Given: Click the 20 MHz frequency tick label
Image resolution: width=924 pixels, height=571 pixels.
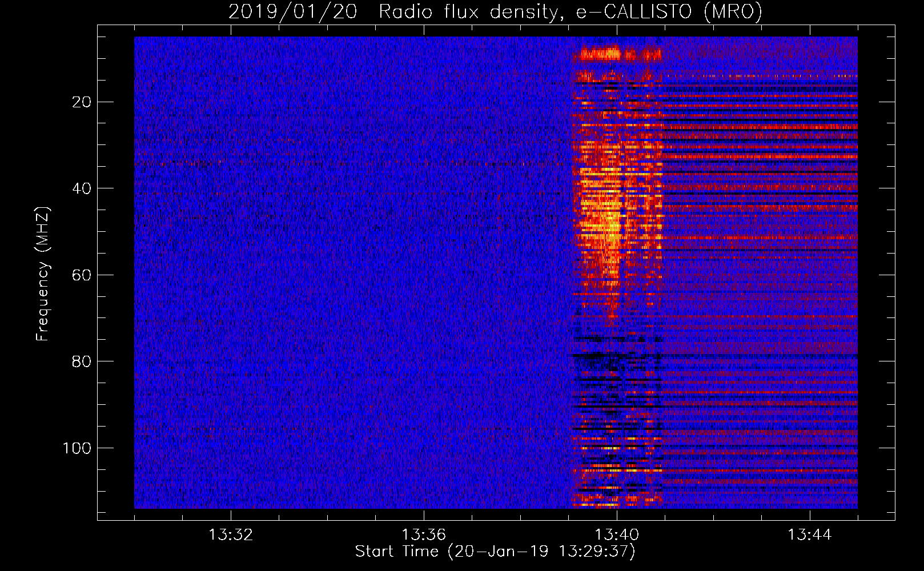Looking at the screenshot, I should (x=82, y=102).
